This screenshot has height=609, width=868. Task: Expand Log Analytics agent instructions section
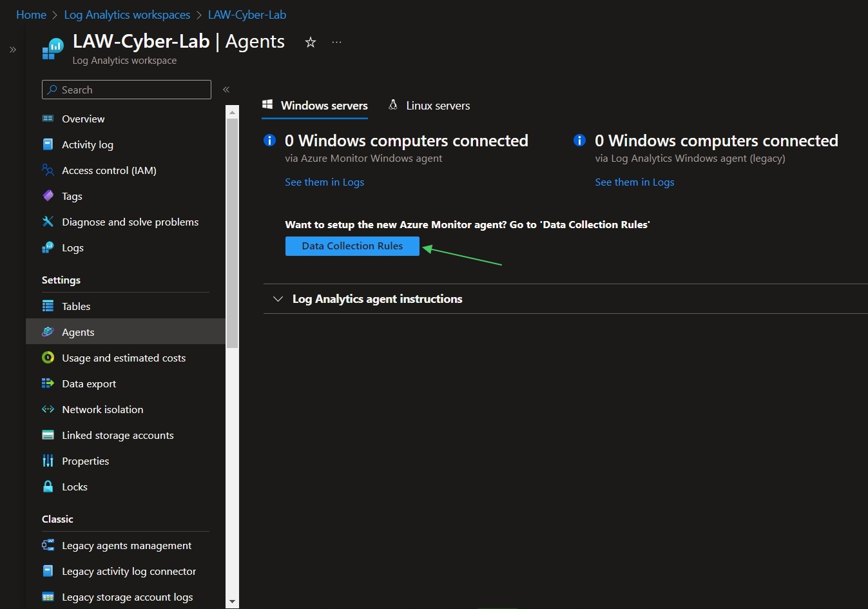click(x=278, y=299)
